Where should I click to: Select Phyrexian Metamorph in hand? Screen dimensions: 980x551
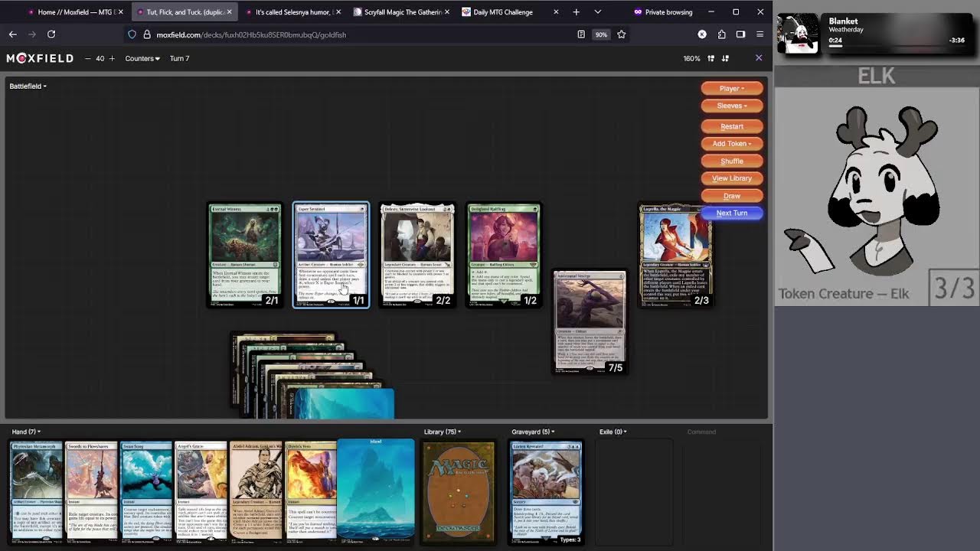(36, 491)
